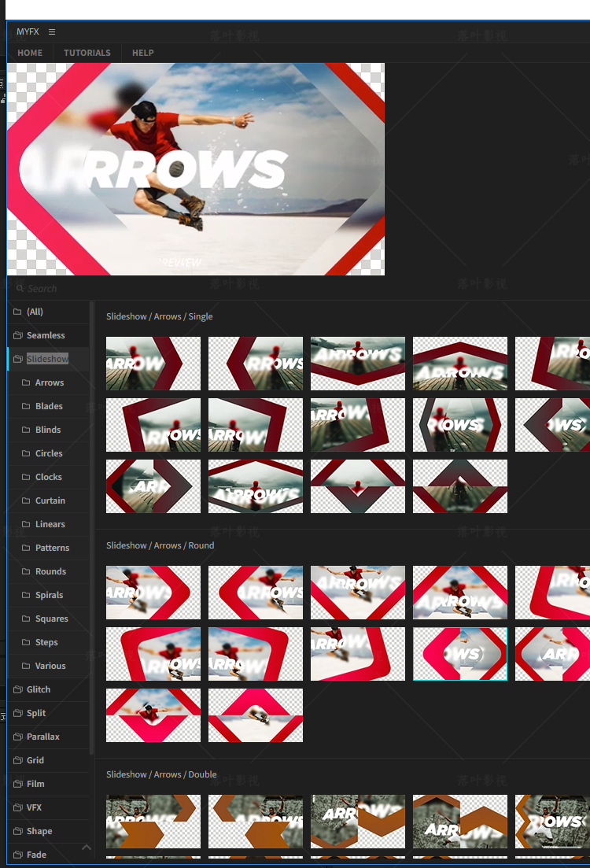Select the Steps subfolder
The image size is (590, 868).
coord(49,642)
